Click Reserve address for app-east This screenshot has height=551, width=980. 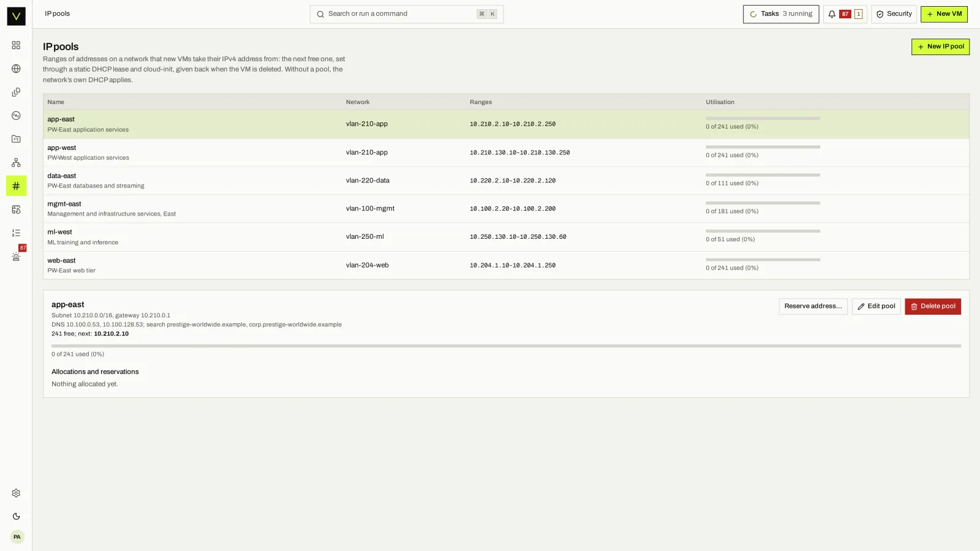[813, 306]
